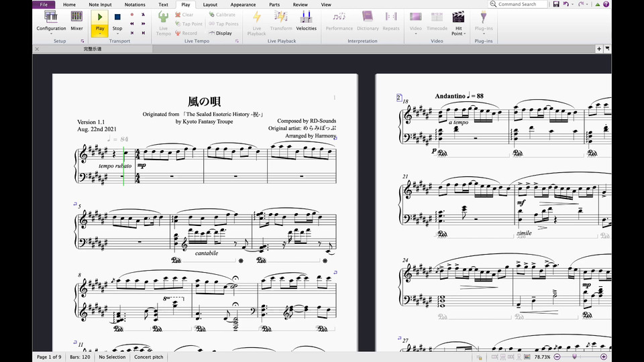The height and width of the screenshot is (362, 644).
Task: Open Performance settings
Action: point(339,21)
